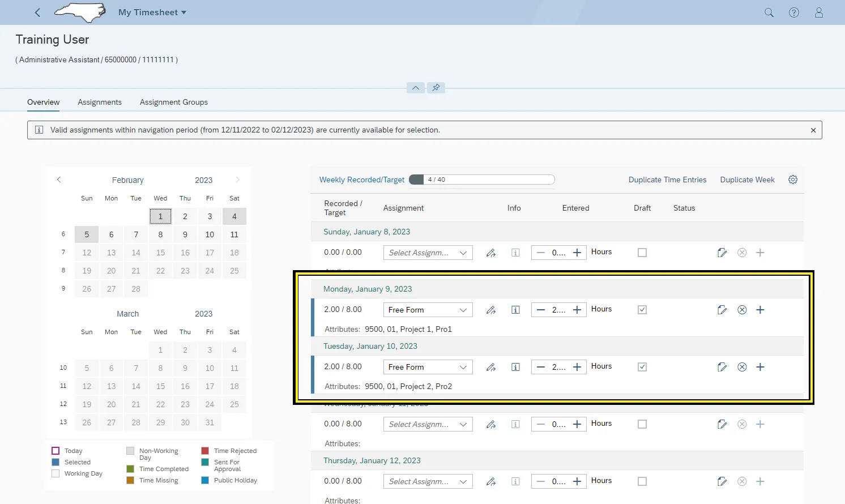Open info details icon for Monday, January 9
This screenshot has height=504, width=845.
tap(515, 310)
